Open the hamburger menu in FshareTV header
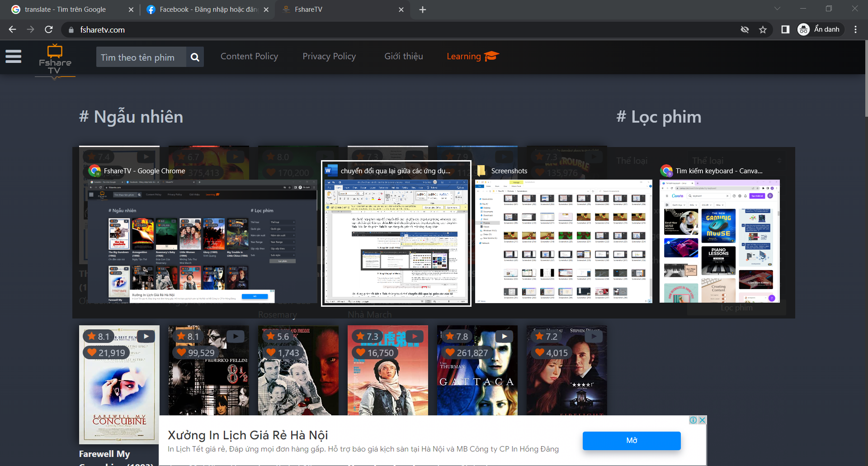The height and width of the screenshot is (466, 868). [14, 57]
